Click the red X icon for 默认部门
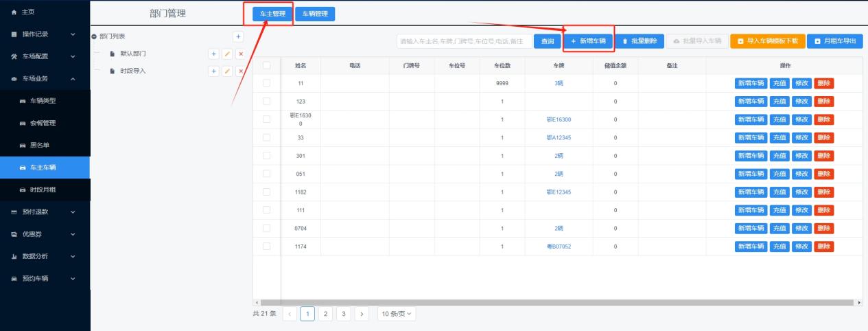Viewport: 868px width, 331px height. point(240,54)
